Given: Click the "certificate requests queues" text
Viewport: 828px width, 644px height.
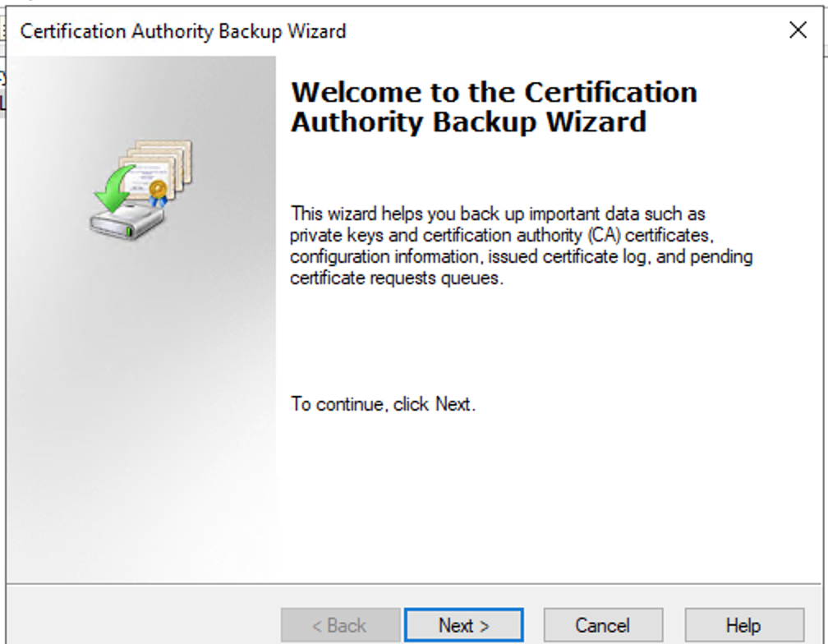Looking at the screenshot, I should click(x=396, y=278).
